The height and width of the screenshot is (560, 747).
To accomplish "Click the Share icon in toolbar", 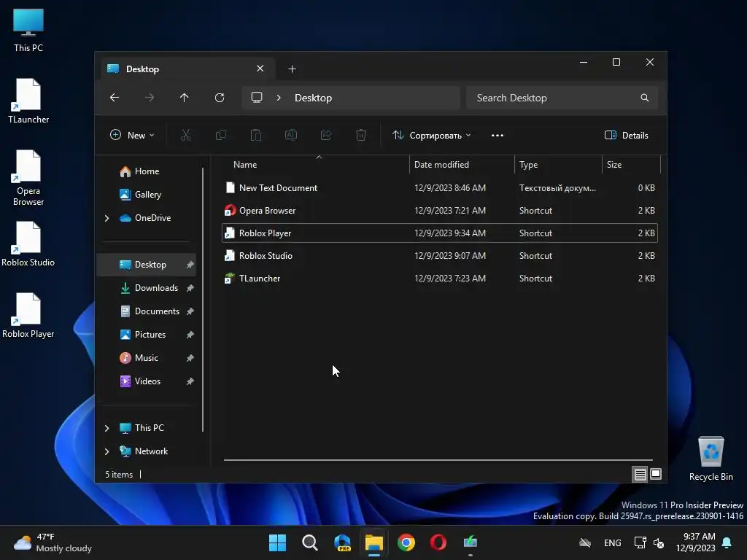I will (326, 135).
